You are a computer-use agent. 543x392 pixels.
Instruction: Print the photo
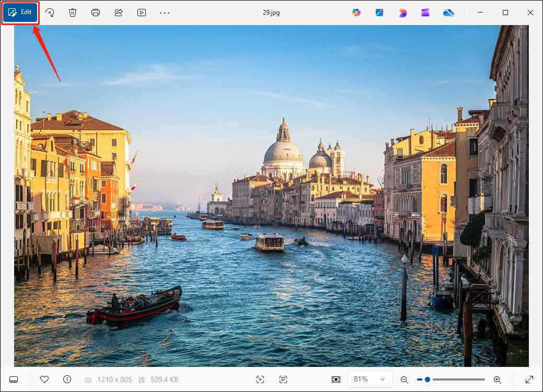[x=96, y=12]
